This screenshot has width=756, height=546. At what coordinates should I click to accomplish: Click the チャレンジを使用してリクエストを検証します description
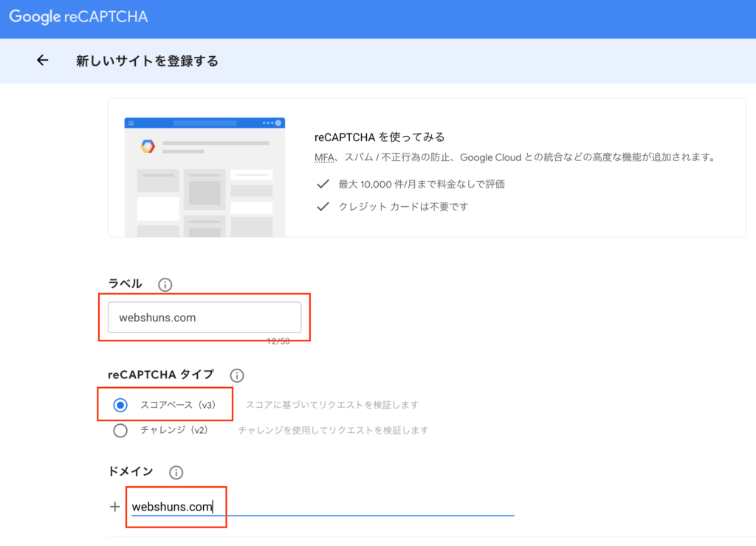click(x=333, y=430)
